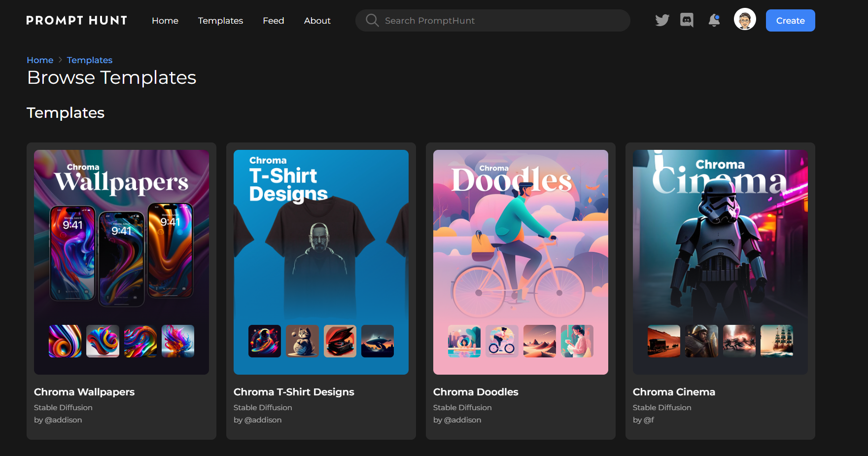The width and height of the screenshot is (868, 456).
Task: Select the last sample in Wallpapers card
Action: [x=178, y=341]
